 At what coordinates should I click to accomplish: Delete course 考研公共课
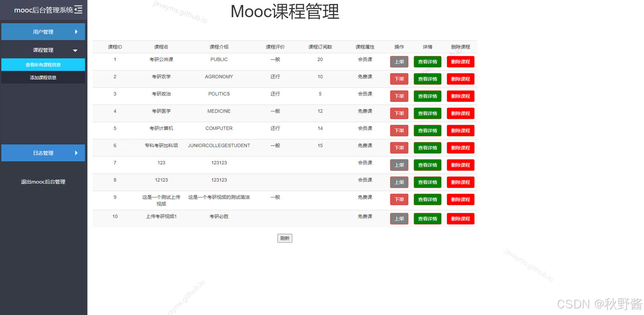click(461, 62)
